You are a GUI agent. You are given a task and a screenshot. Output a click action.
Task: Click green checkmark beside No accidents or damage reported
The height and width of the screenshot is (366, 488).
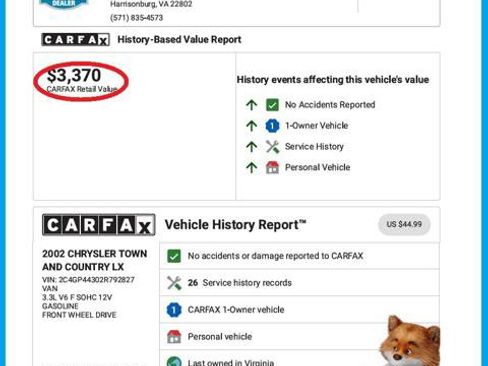click(x=174, y=256)
